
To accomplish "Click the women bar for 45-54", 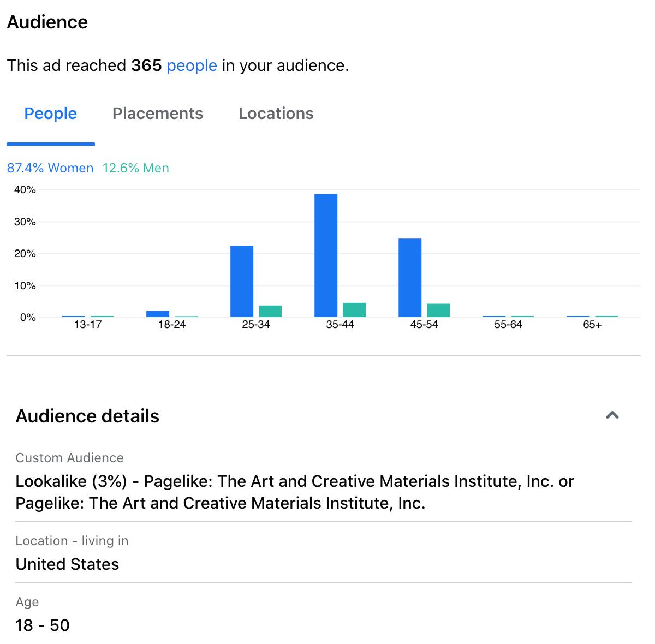I will 410,277.
